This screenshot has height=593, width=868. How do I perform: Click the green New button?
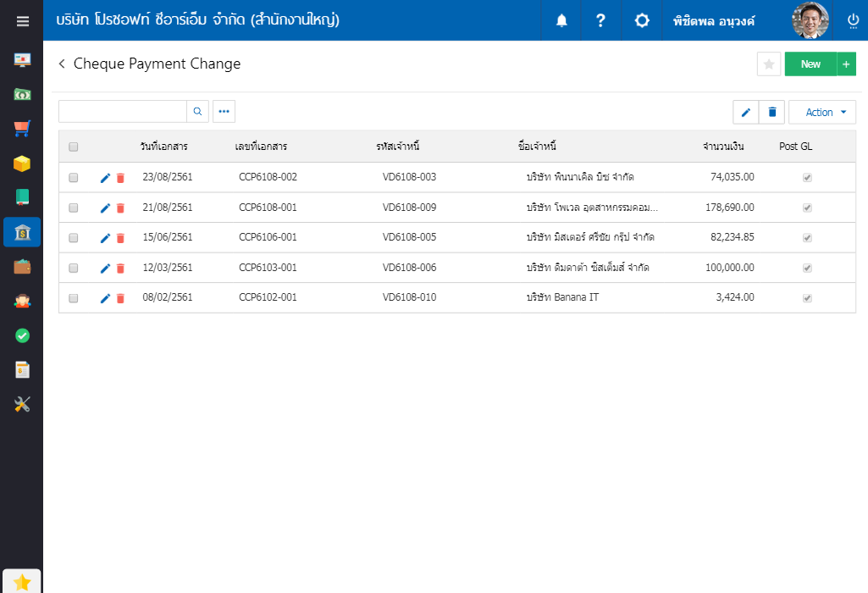click(810, 64)
